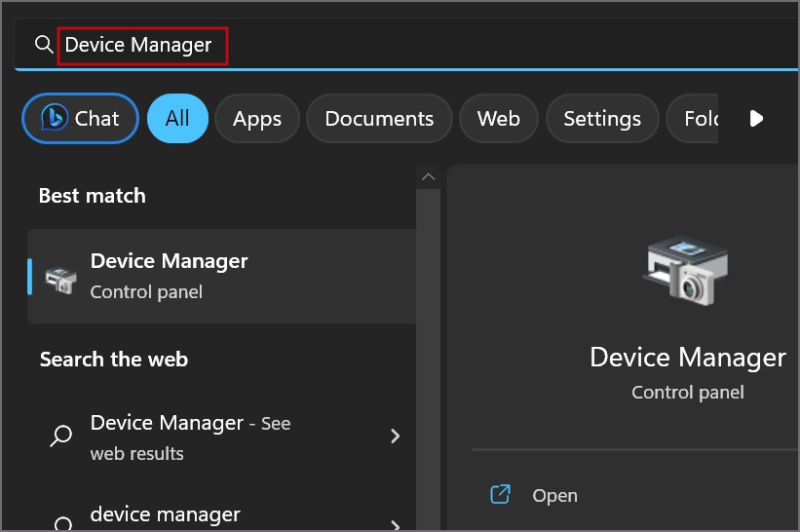Click search icon beside lowercase device manager

point(63,523)
